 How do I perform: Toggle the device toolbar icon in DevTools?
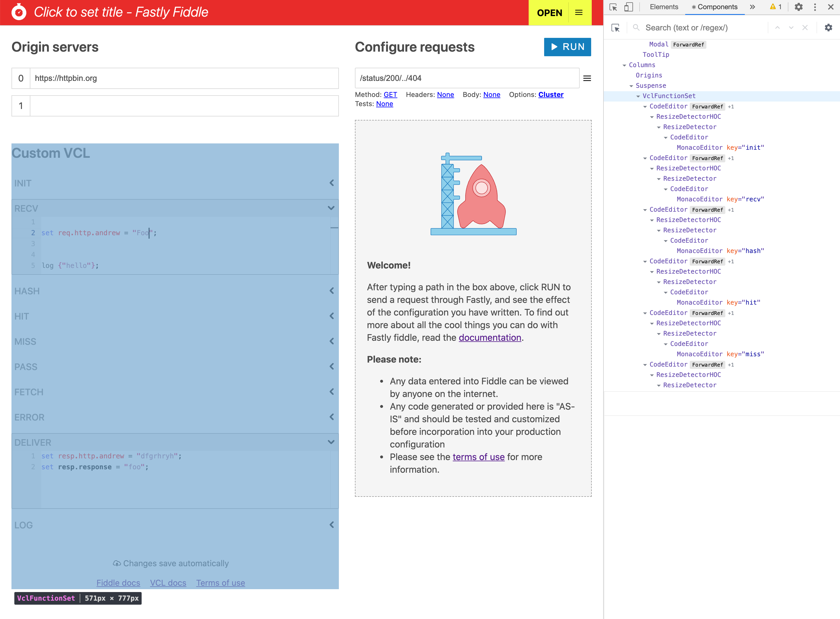coord(629,7)
